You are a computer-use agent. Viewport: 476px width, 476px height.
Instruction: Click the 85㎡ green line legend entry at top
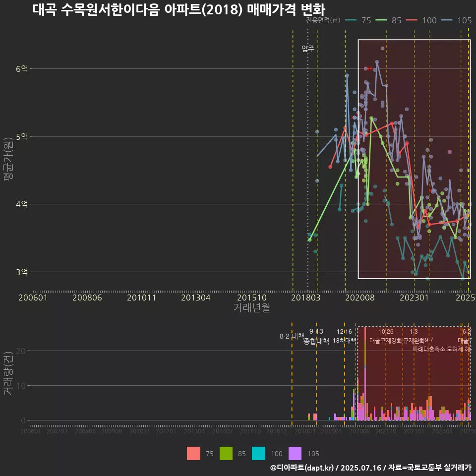click(388, 20)
